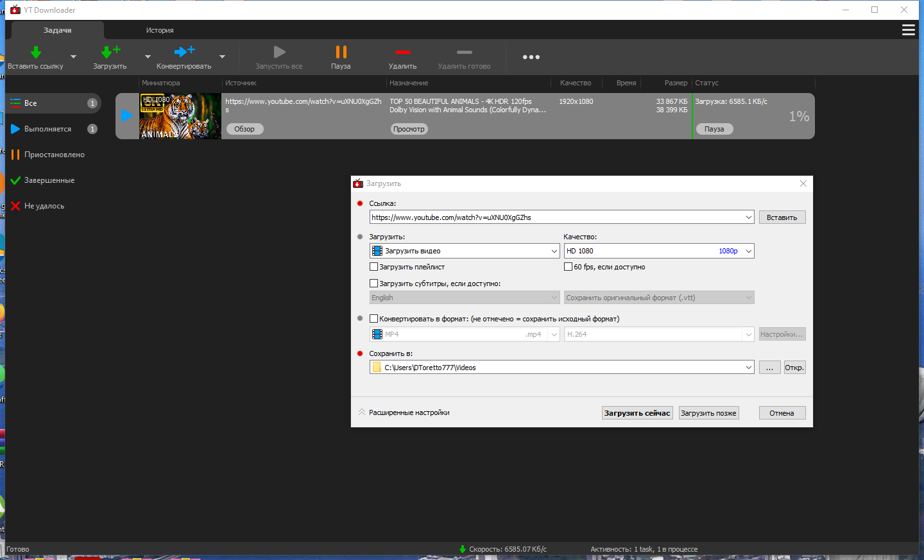Click the red Удалить toolbar icon
Viewport: 924px width, 560px height.
pos(402,52)
